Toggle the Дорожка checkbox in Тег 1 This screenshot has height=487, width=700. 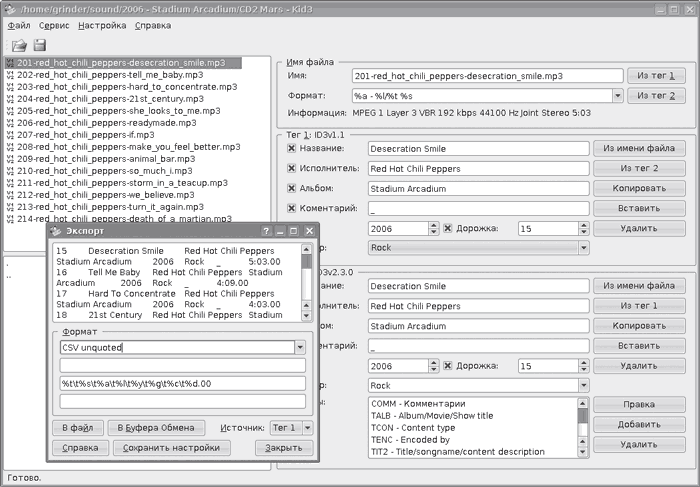448,228
